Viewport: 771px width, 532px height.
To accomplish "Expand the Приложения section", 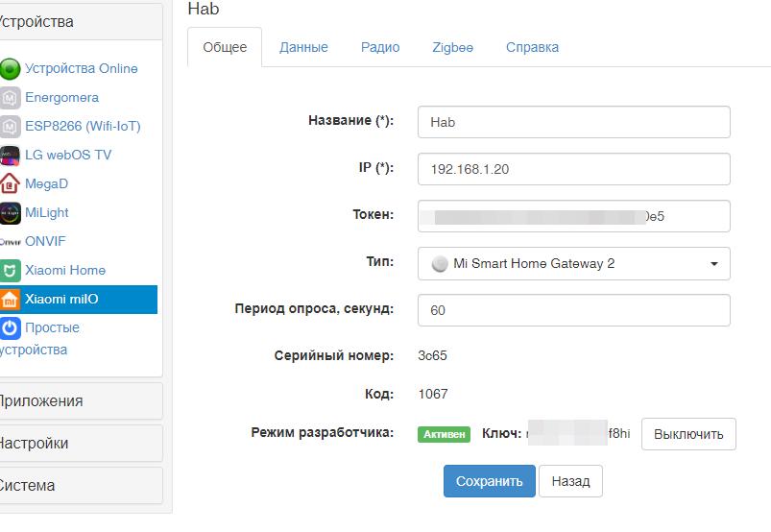I will click(x=79, y=401).
